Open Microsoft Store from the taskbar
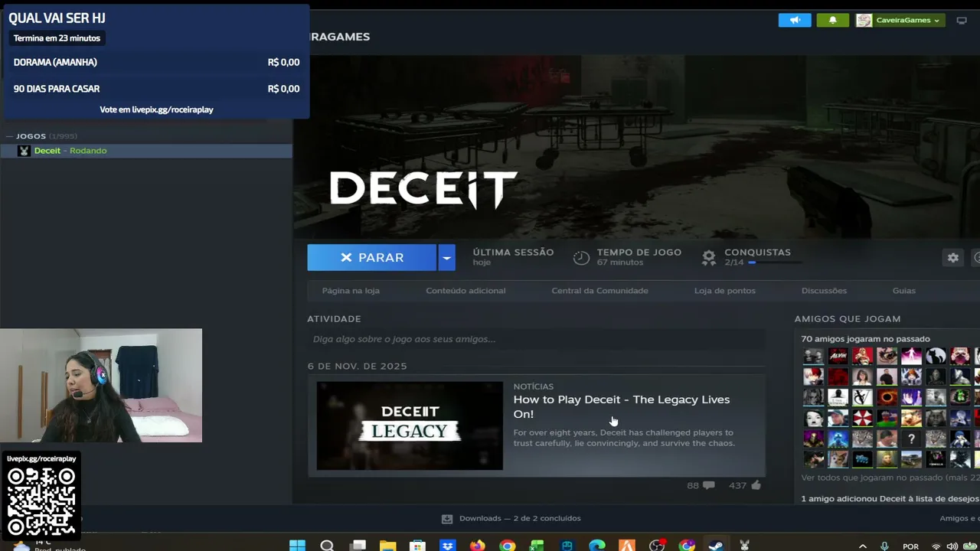The width and height of the screenshot is (980, 551). pyautogui.click(x=417, y=546)
